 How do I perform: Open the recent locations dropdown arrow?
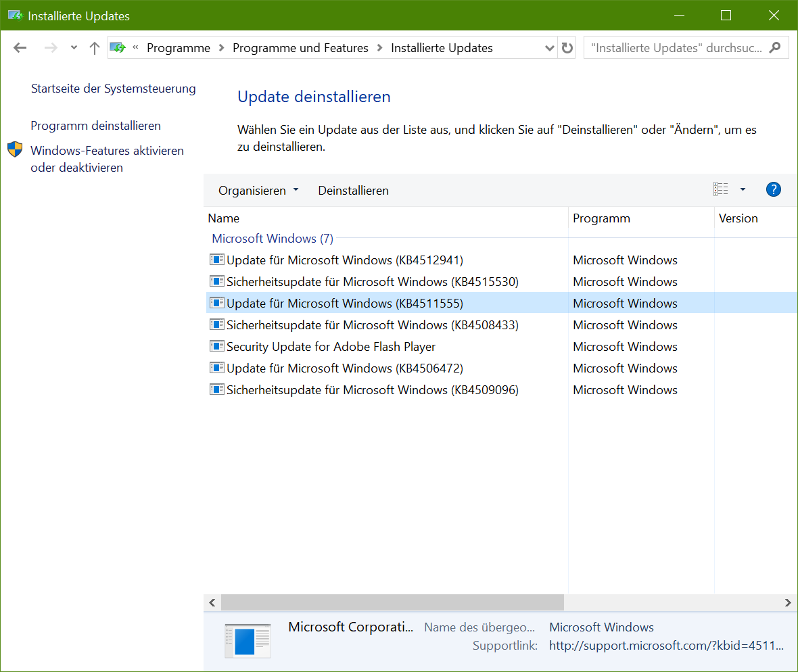pyautogui.click(x=74, y=48)
